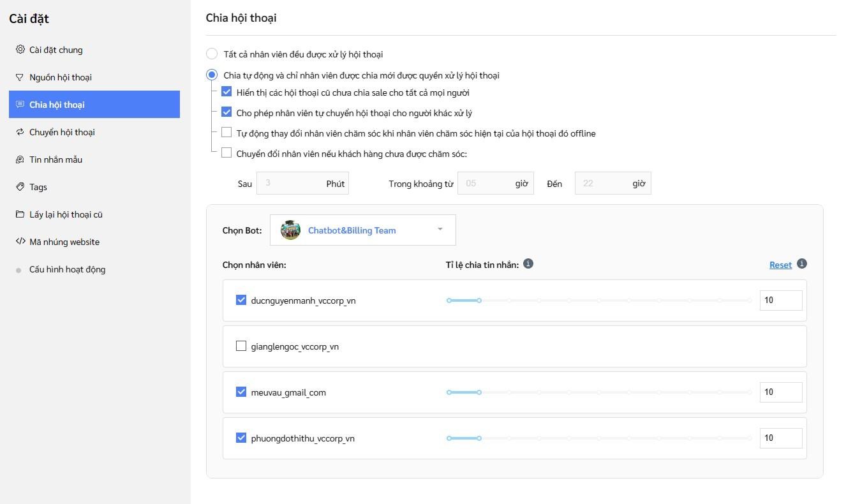Screen dimensions: 846x504
Task: Click the transfer arrows icon for Chuyển hội thoại
Action: click(x=20, y=132)
